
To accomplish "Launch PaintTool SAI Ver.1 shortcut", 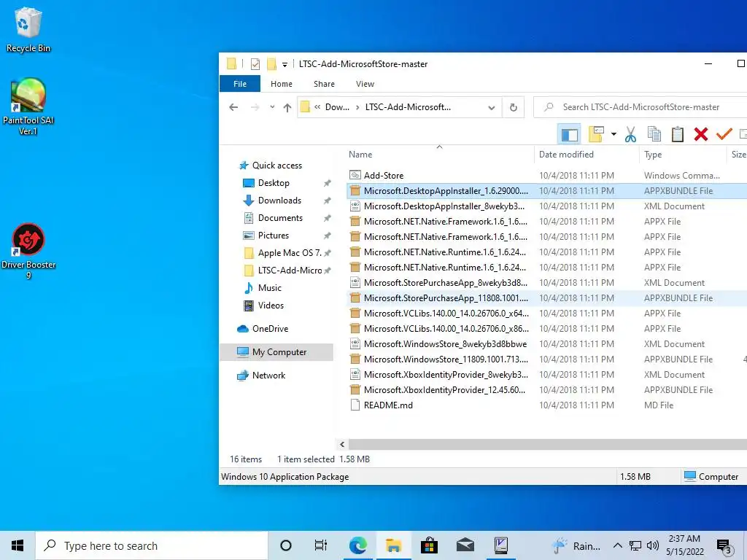I will [28, 106].
